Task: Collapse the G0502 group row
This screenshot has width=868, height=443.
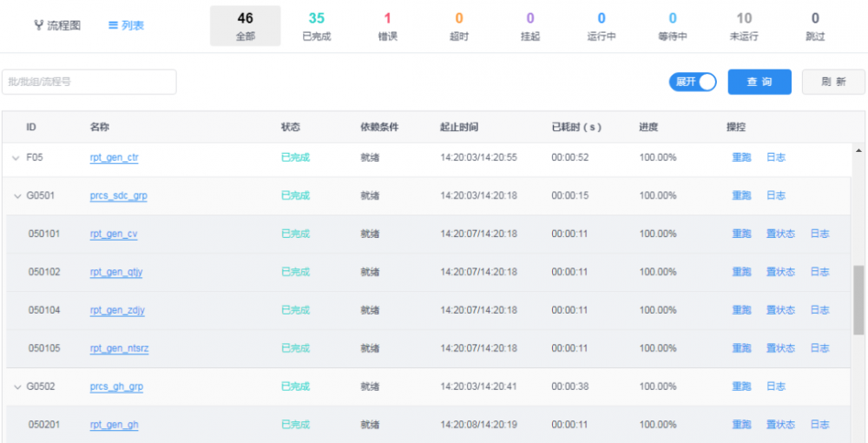Action: click(x=17, y=387)
